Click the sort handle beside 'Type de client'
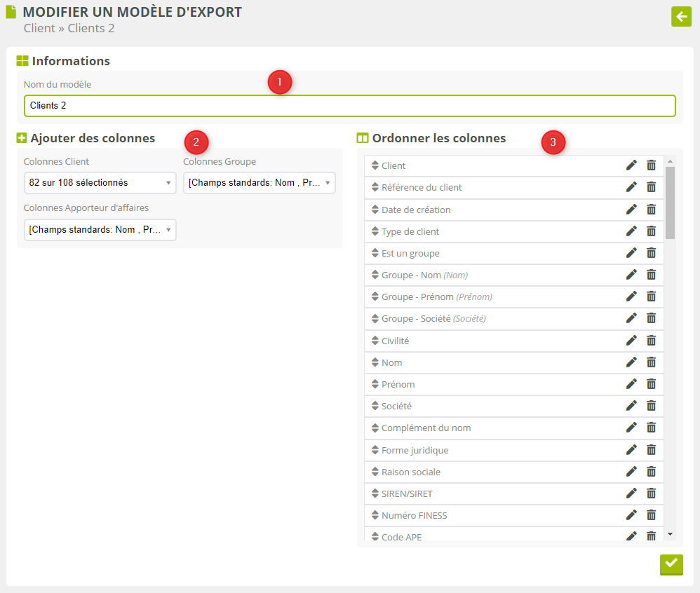Viewport: 700px width, 593px height. 375,231
